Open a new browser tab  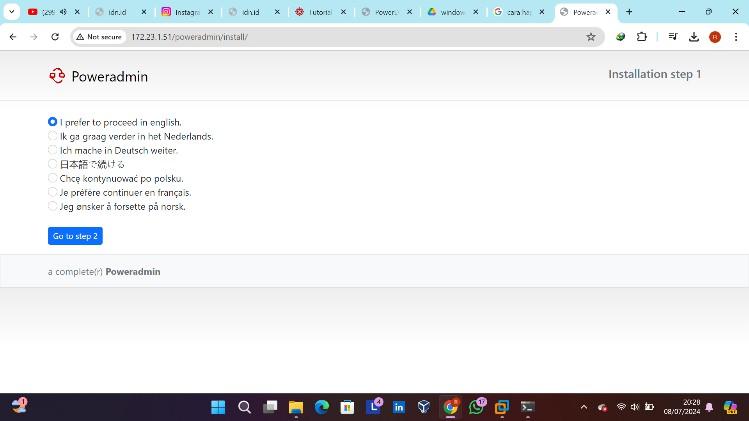pyautogui.click(x=629, y=12)
